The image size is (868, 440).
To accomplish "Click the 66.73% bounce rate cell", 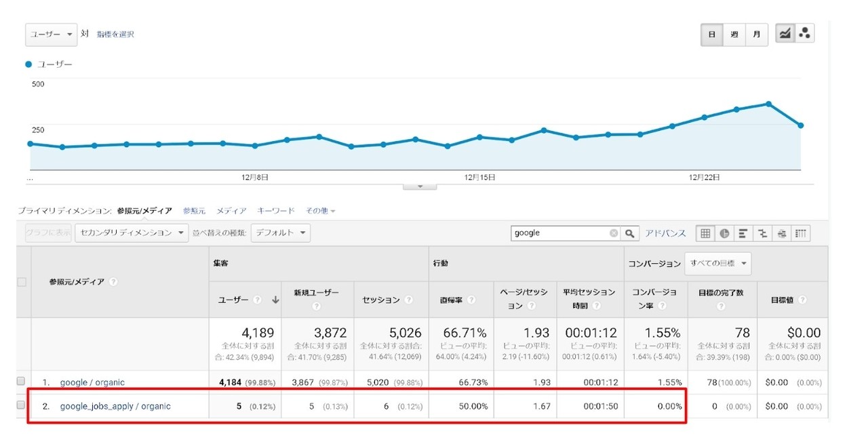I will click(x=473, y=382).
